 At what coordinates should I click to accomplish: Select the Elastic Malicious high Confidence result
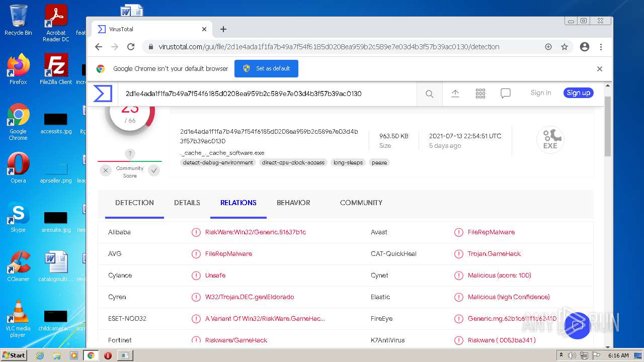[509, 297]
